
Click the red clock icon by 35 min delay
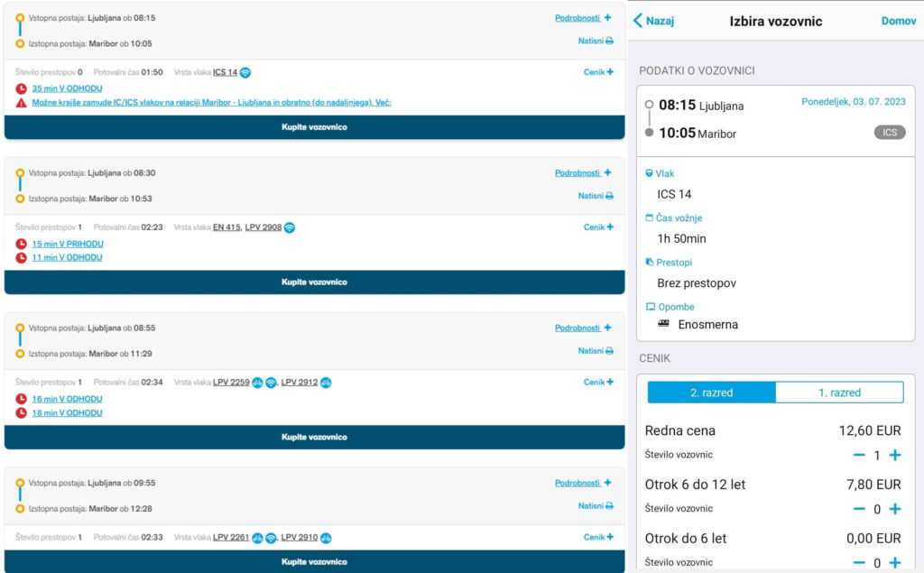click(x=22, y=88)
